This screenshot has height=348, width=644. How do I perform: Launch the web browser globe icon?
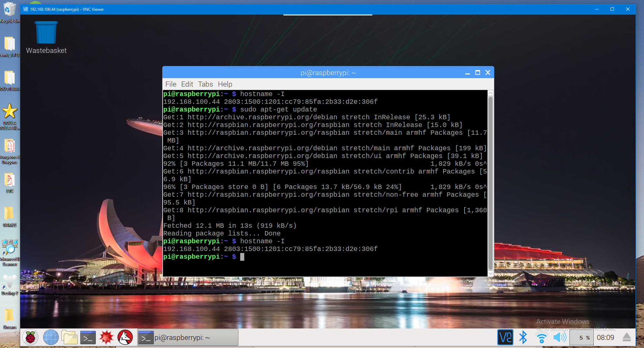[51, 337]
